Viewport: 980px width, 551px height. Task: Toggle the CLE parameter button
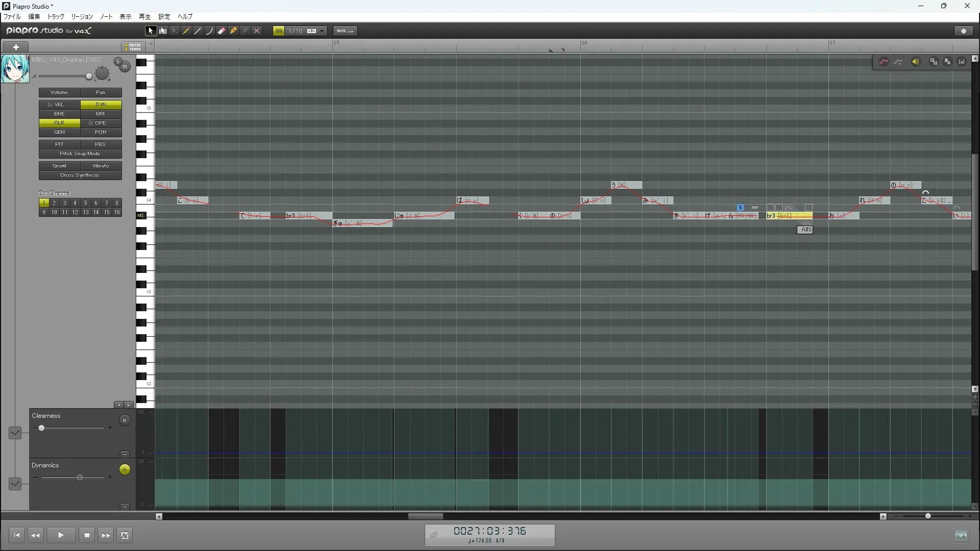click(59, 123)
